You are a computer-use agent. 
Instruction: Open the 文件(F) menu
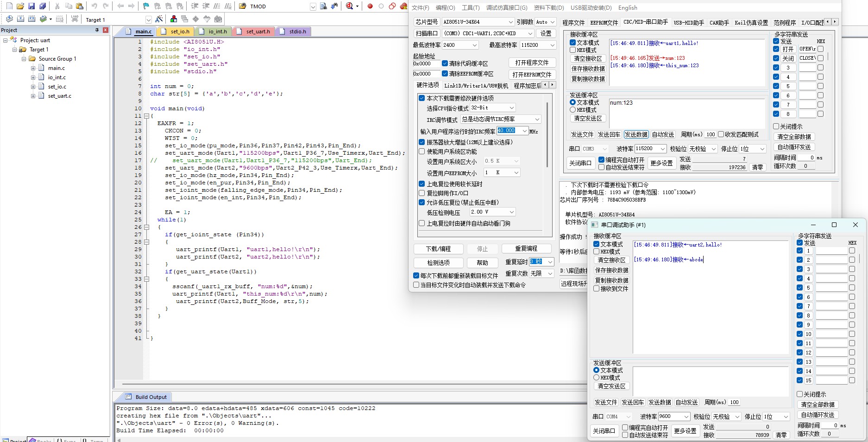tap(421, 8)
